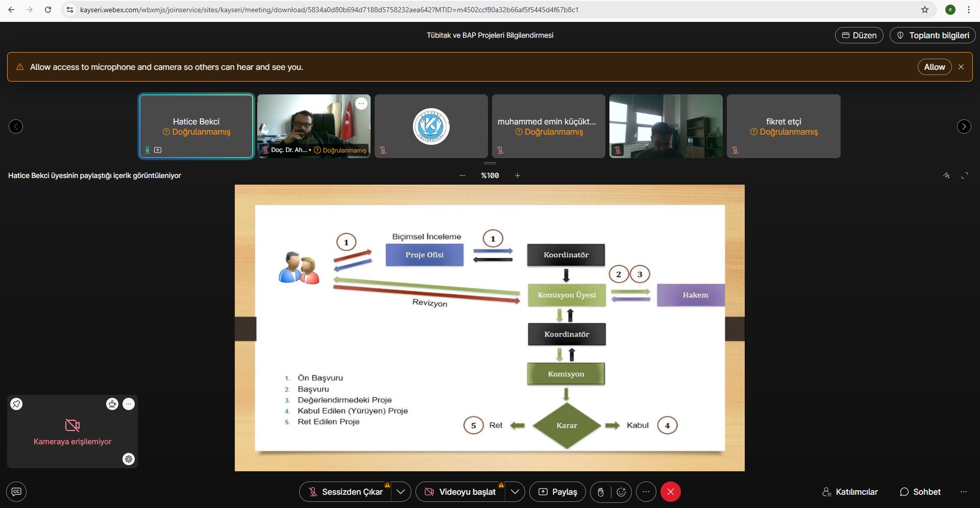Image resolution: width=980 pixels, height=508 pixels.
Task: Click Allow to grant microphone access
Action: (934, 67)
